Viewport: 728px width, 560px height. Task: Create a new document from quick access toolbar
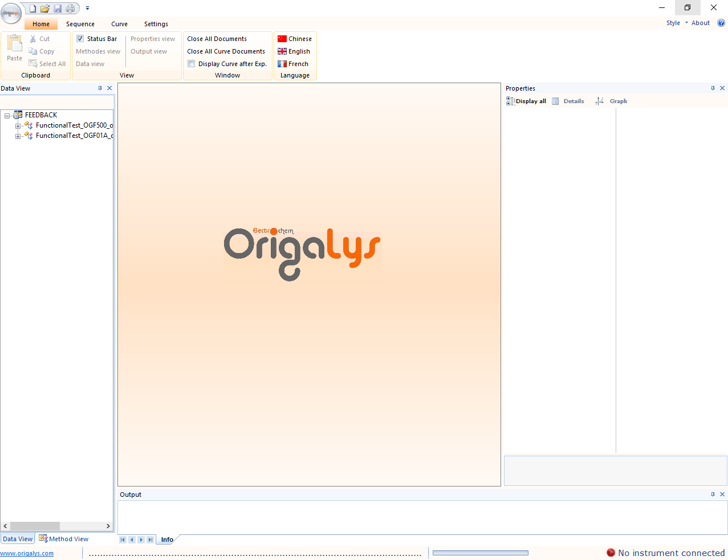click(x=33, y=9)
